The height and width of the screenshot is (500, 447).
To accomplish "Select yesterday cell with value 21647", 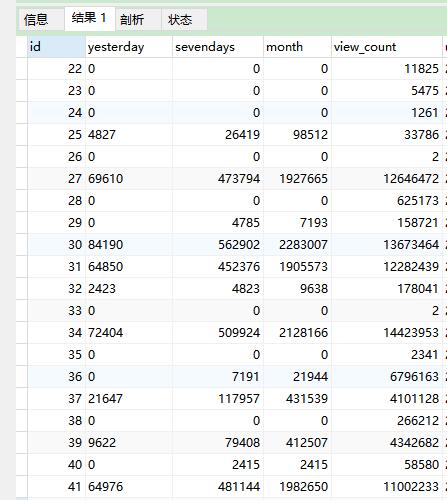I will [x=129, y=399].
